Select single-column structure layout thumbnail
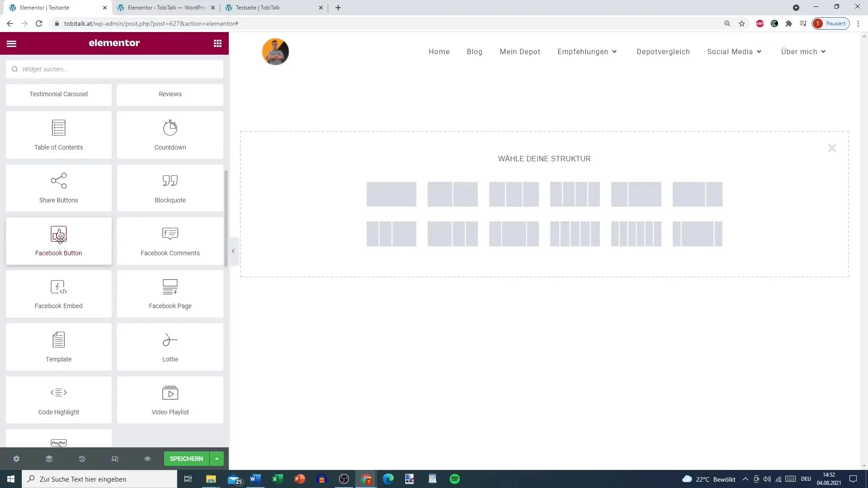The image size is (868, 488). 391,194
